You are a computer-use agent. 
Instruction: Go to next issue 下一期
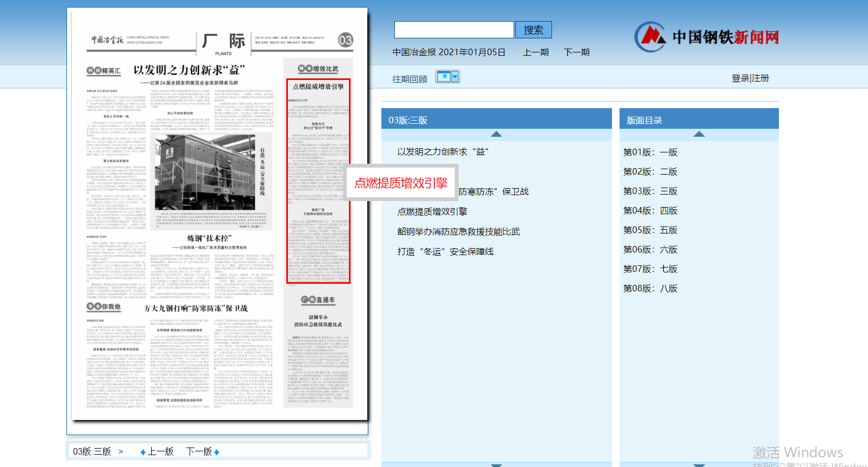coord(577,52)
